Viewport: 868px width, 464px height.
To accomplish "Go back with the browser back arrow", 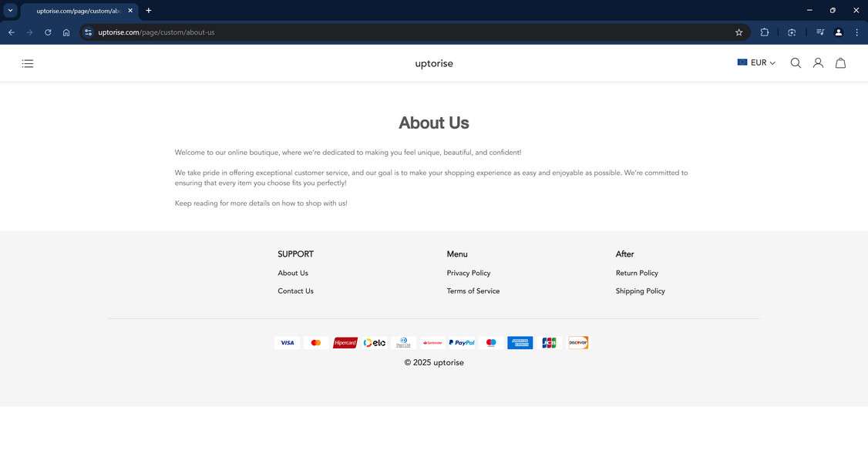I will pyautogui.click(x=11, y=32).
